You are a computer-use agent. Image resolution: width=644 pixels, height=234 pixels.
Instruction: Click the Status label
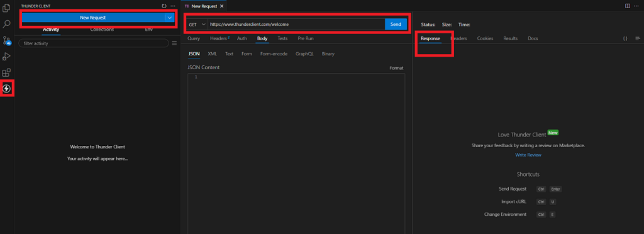[428, 25]
